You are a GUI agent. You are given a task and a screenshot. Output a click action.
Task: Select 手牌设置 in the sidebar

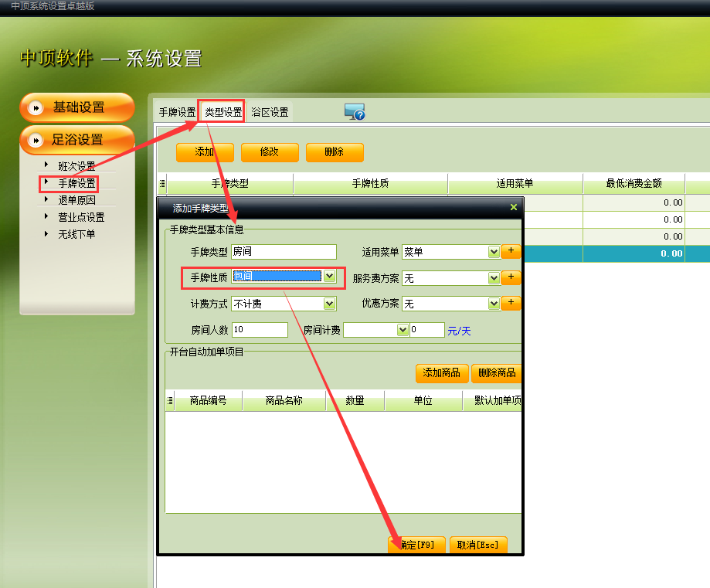(x=76, y=183)
